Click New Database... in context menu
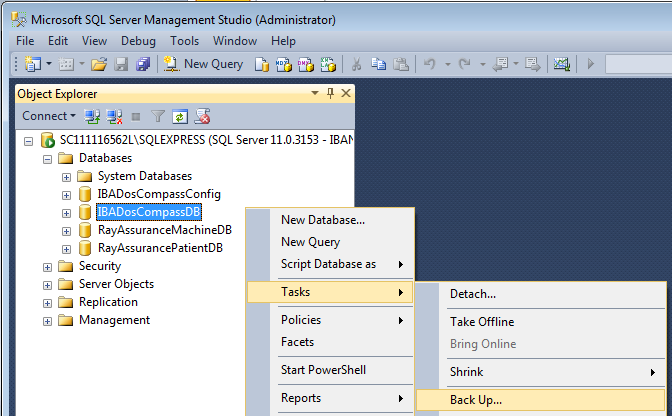Viewport: 672px width, 416px height. click(x=322, y=220)
